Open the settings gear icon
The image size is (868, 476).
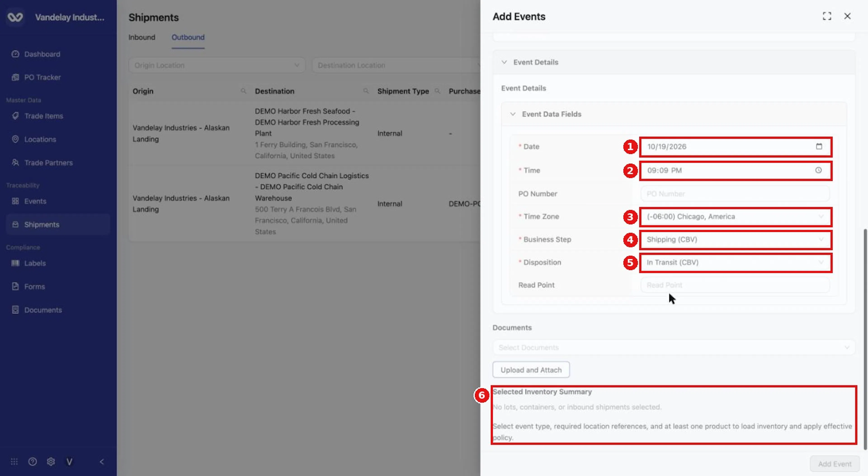click(51, 462)
